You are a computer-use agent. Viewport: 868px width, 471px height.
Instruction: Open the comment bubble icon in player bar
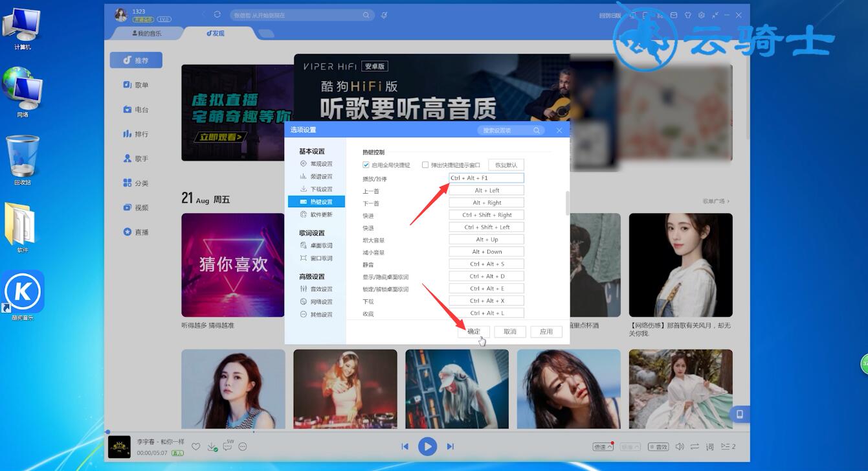(227, 446)
